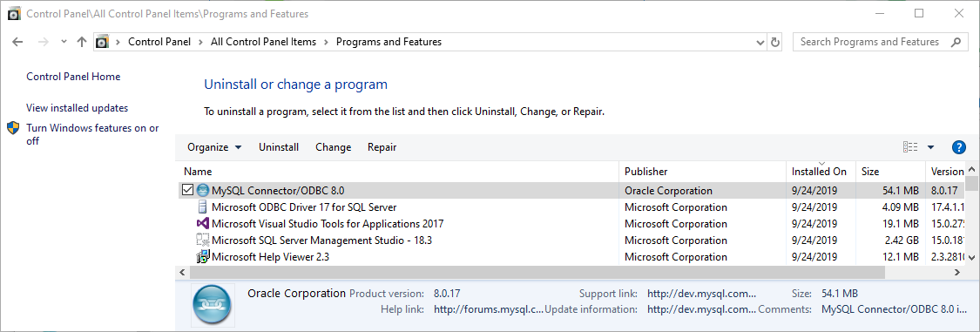980x332 pixels.
Task: Click the window title bar Control Panel icon
Action: (15, 13)
